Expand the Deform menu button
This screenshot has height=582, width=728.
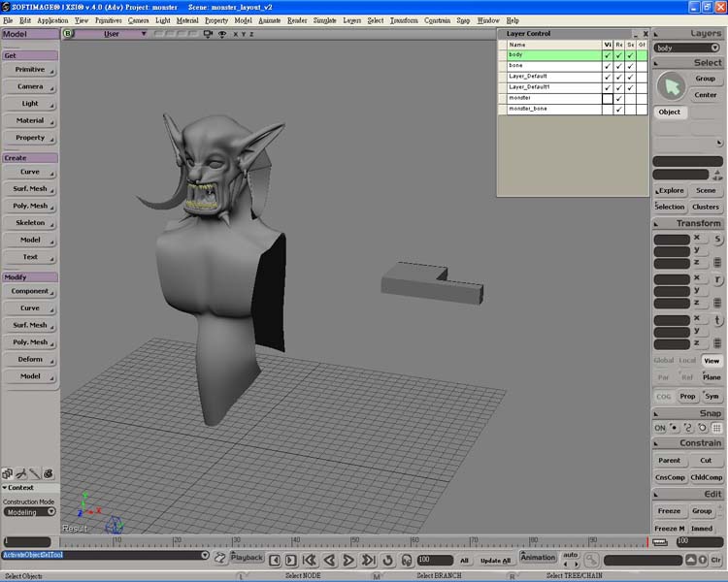30,359
